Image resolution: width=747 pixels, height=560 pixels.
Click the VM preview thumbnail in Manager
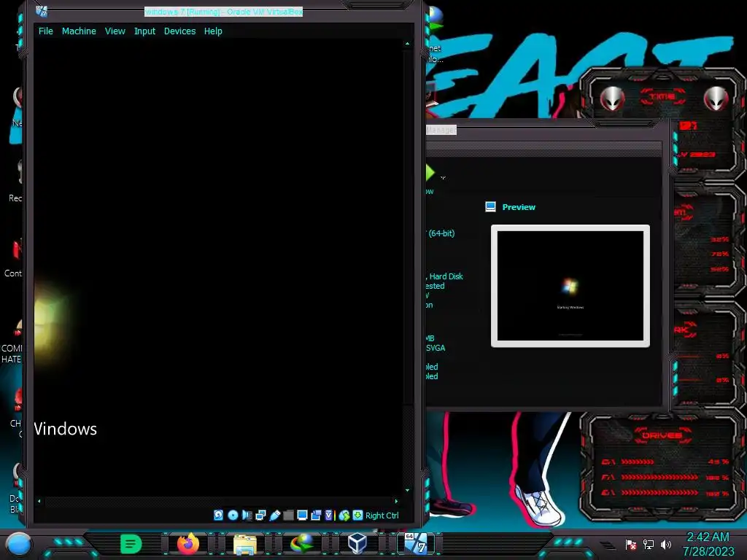pyautogui.click(x=570, y=286)
